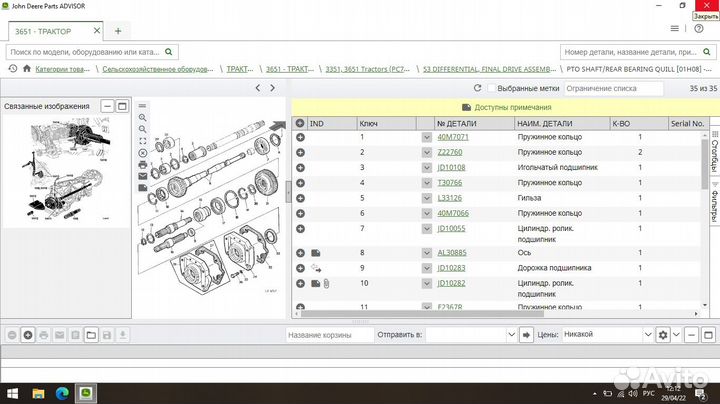This screenshot has width=720, height=404.
Task: Open Windows Start menu
Action: coord(13,393)
